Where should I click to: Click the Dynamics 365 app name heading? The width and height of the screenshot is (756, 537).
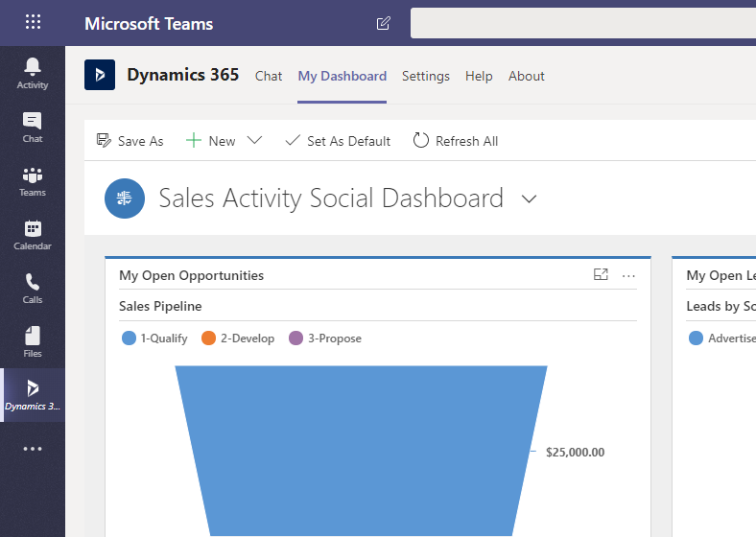coord(182,75)
